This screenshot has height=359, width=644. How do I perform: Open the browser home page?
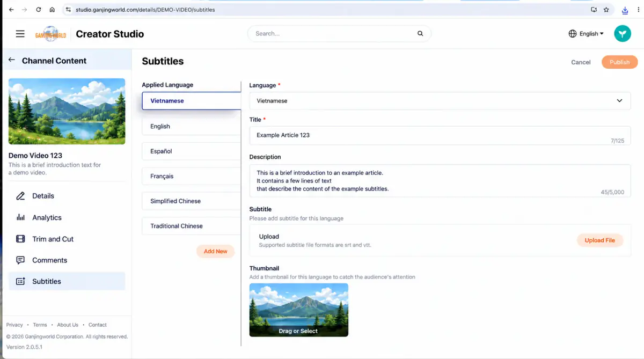point(52,10)
